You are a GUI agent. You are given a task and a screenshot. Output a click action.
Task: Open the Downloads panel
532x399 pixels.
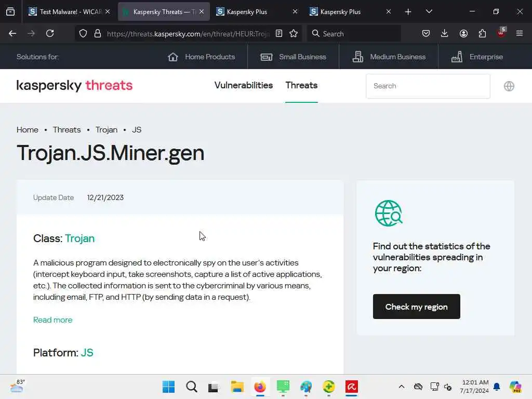coord(445,33)
